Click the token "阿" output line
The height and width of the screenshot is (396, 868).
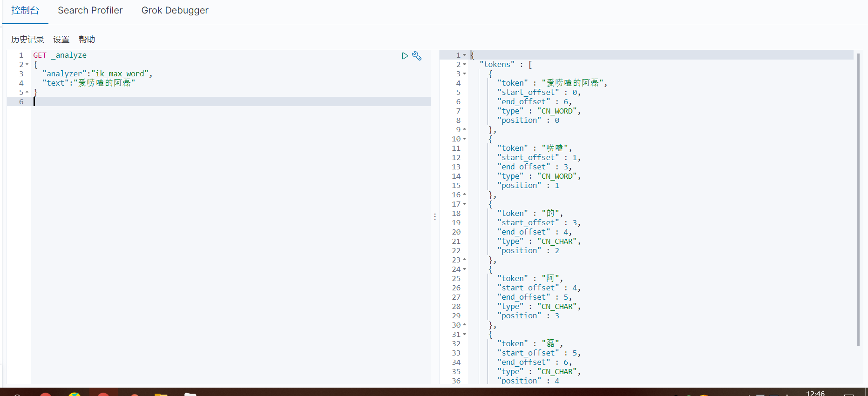(530, 278)
